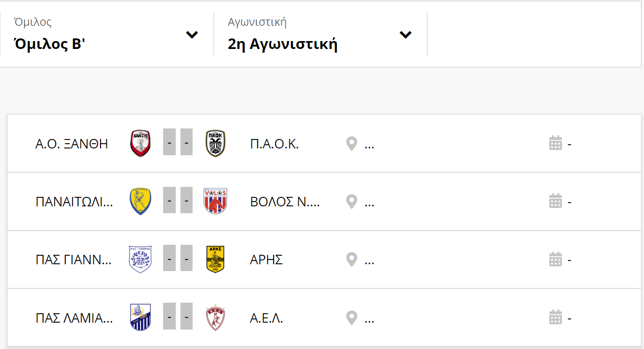
Task: Click the Volos team crest
Action: [x=215, y=201]
